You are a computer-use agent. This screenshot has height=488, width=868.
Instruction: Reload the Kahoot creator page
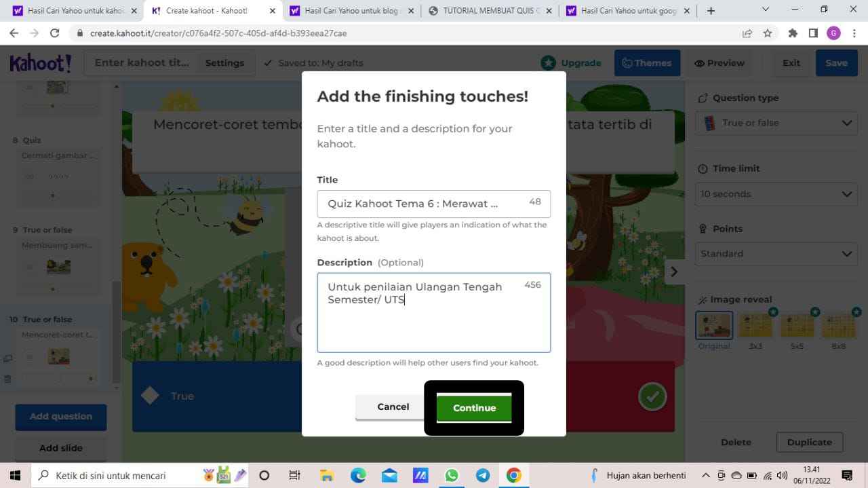click(x=55, y=33)
